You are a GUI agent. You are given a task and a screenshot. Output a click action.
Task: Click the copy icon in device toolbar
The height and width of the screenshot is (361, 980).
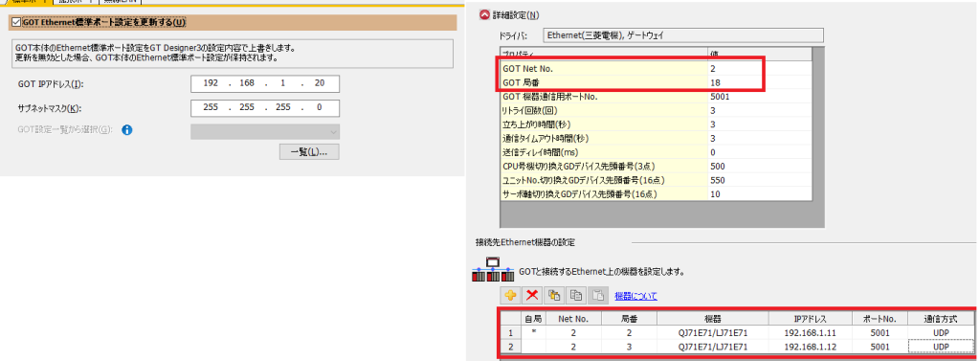coord(577,296)
